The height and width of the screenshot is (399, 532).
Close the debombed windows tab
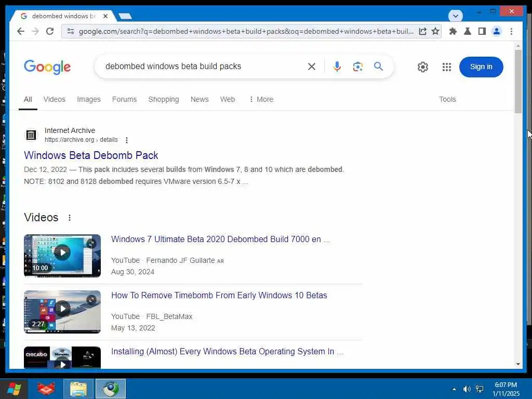[105, 16]
